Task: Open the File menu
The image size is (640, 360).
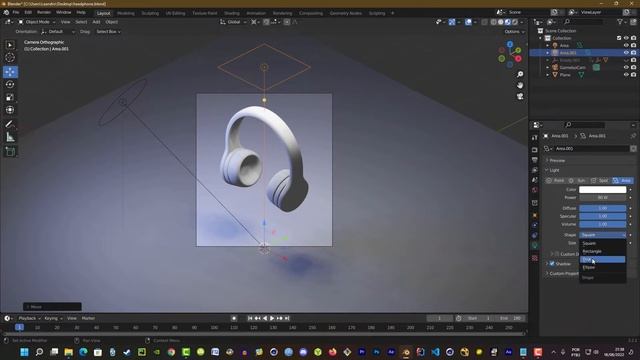Action: click(16, 13)
